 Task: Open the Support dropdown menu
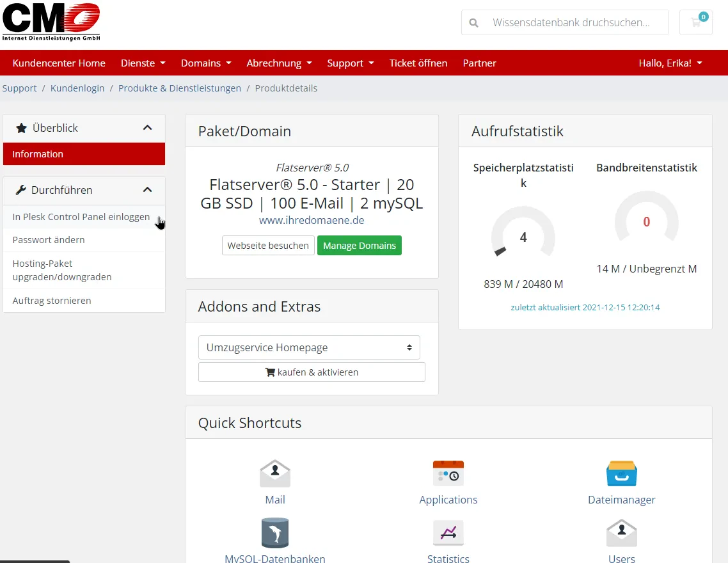[351, 63]
